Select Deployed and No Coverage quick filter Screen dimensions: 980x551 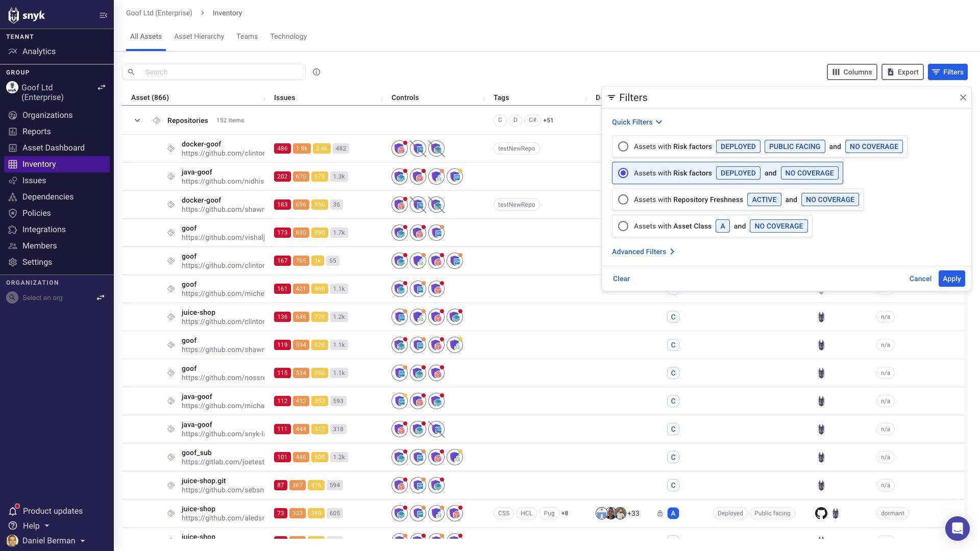727,173
